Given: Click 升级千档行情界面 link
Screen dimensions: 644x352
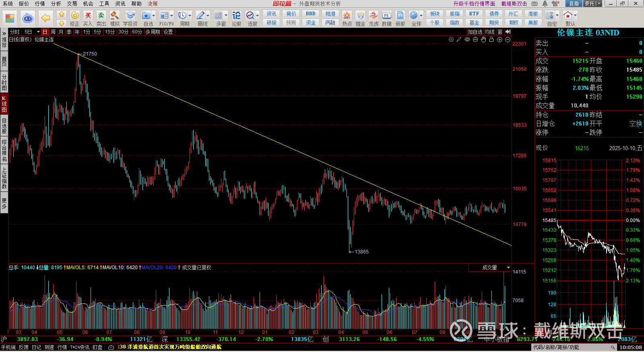Looking at the screenshot, I should [474, 4].
